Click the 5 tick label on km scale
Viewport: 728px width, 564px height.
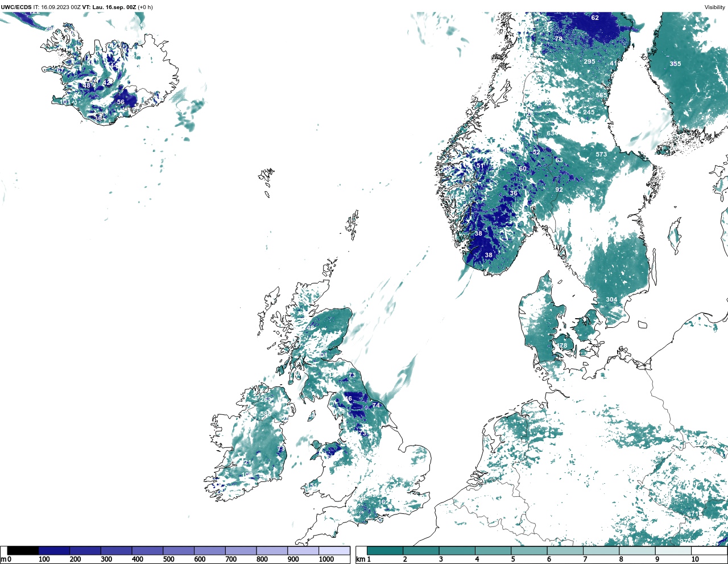pos(513,559)
